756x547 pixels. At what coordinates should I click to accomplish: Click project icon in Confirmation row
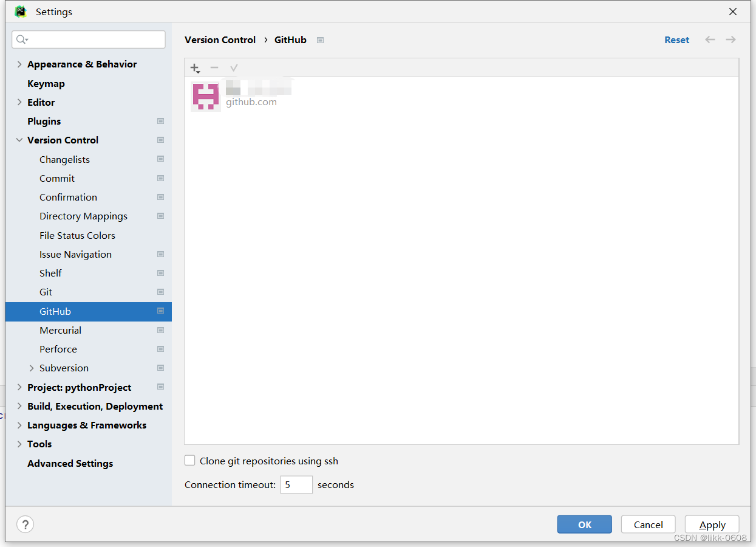pyautogui.click(x=160, y=197)
